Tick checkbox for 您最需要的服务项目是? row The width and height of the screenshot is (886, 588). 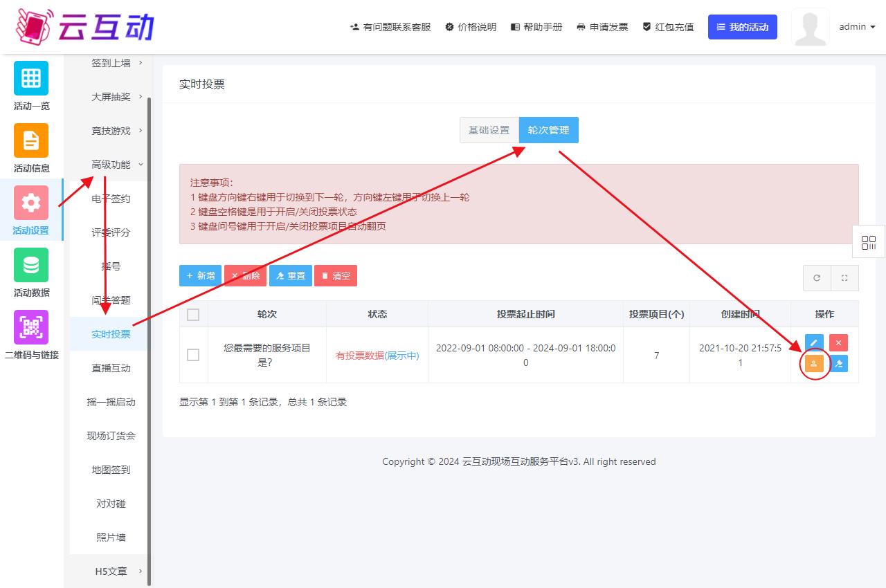tap(193, 355)
